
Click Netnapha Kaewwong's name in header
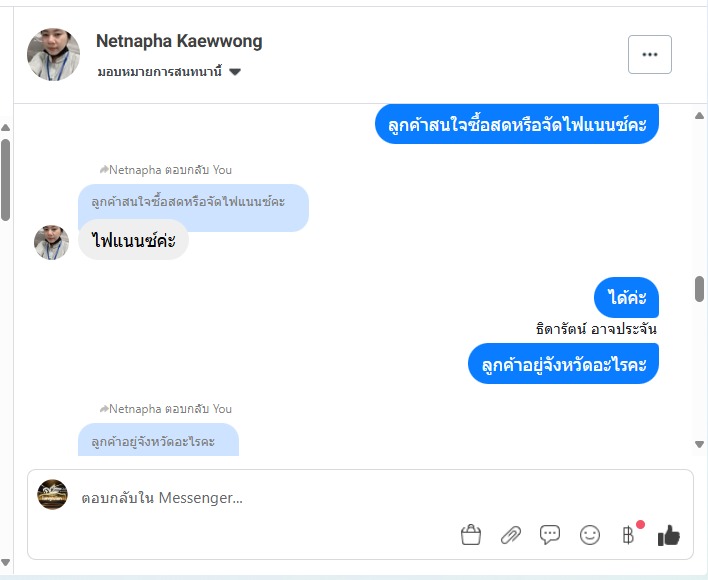coord(179,41)
